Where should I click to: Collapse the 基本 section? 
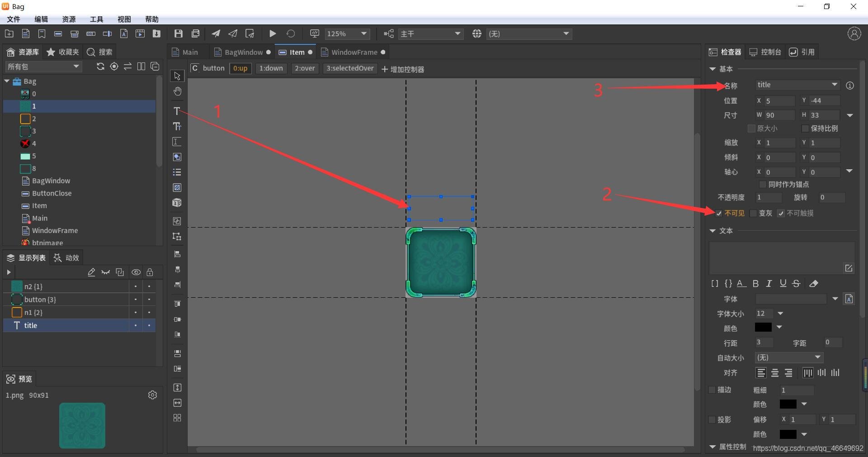pos(712,69)
